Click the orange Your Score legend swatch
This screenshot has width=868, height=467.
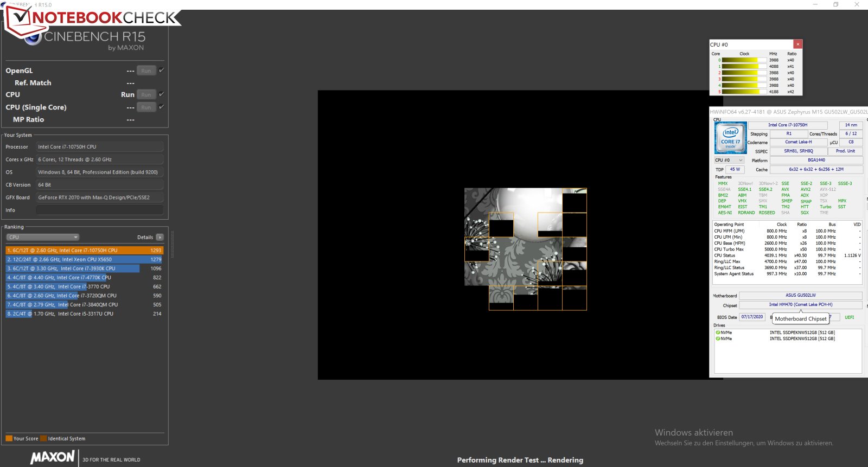(x=9, y=438)
